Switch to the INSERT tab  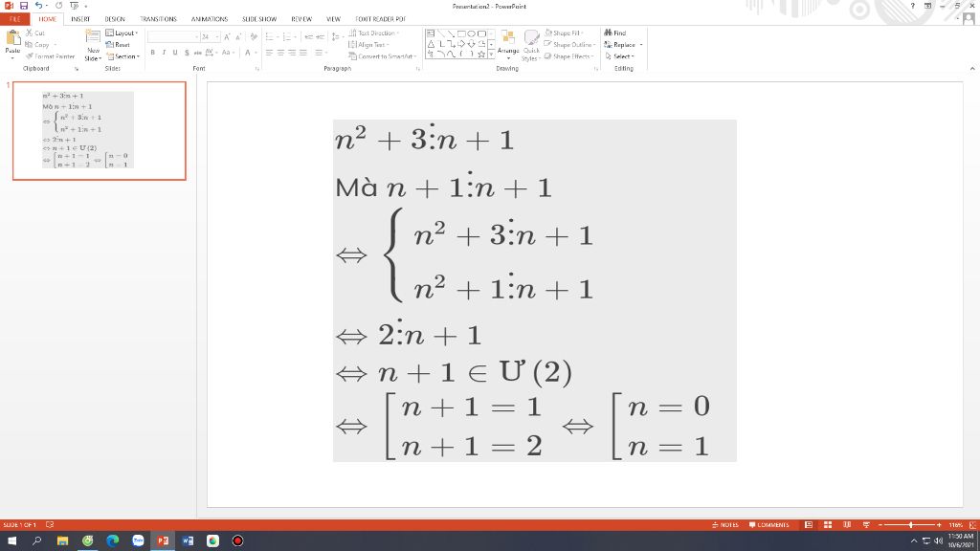[80, 19]
